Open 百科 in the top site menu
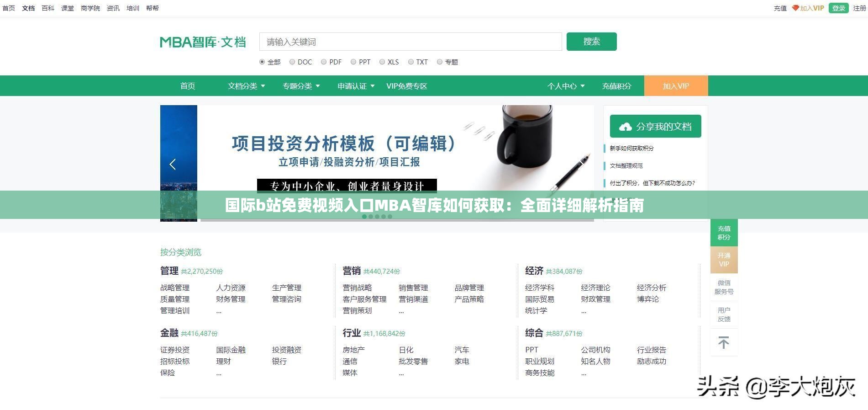868x410 pixels. [x=48, y=8]
